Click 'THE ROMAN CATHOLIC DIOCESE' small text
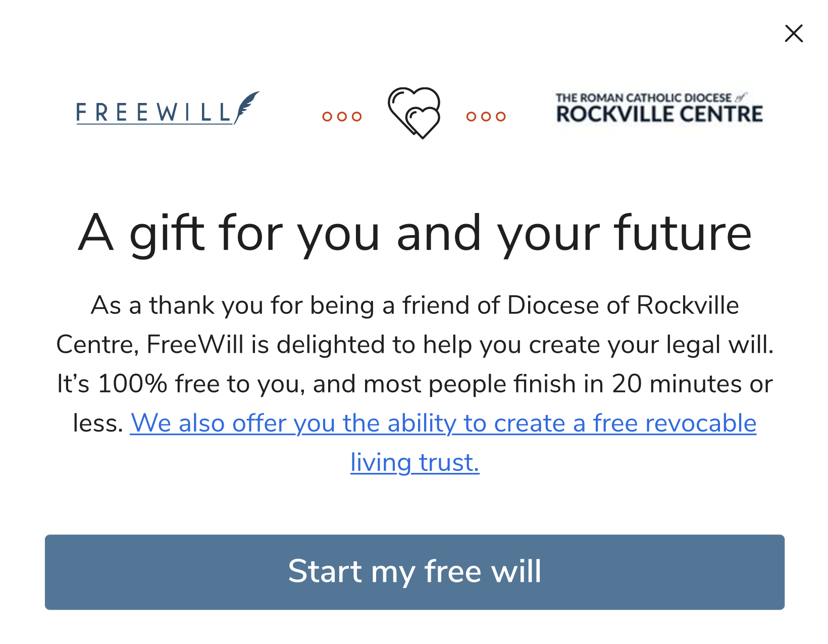828x644 pixels. point(643,98)
